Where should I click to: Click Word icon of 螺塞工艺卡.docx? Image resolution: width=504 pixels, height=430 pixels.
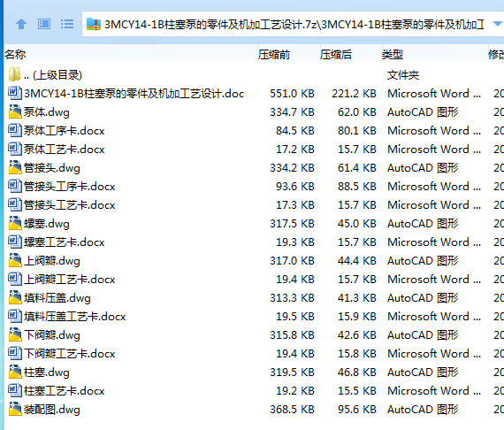tap(15, 242)
